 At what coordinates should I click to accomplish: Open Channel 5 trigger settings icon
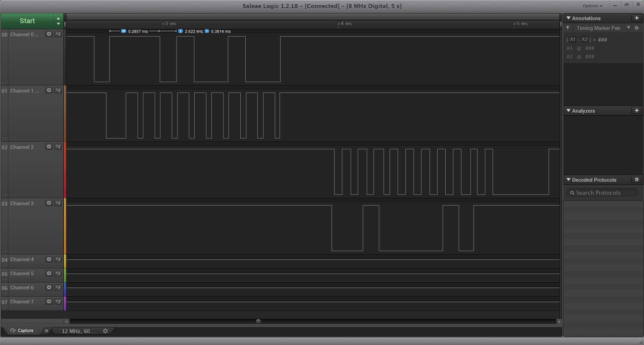(58, 273)
